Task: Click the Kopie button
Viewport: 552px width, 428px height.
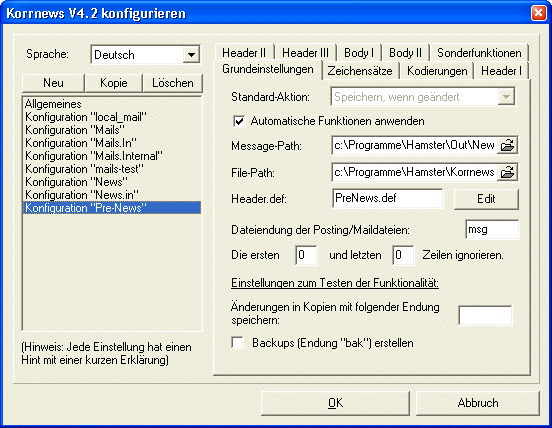Action: (114, 83)
